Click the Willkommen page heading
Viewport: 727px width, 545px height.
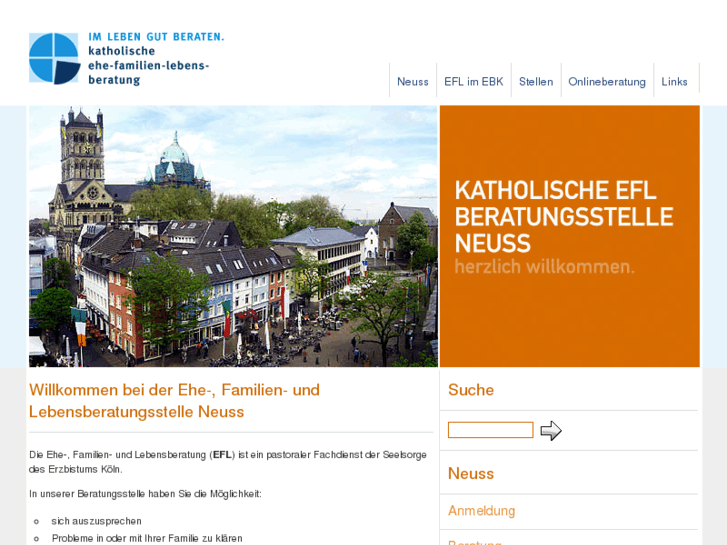[174, 400]
